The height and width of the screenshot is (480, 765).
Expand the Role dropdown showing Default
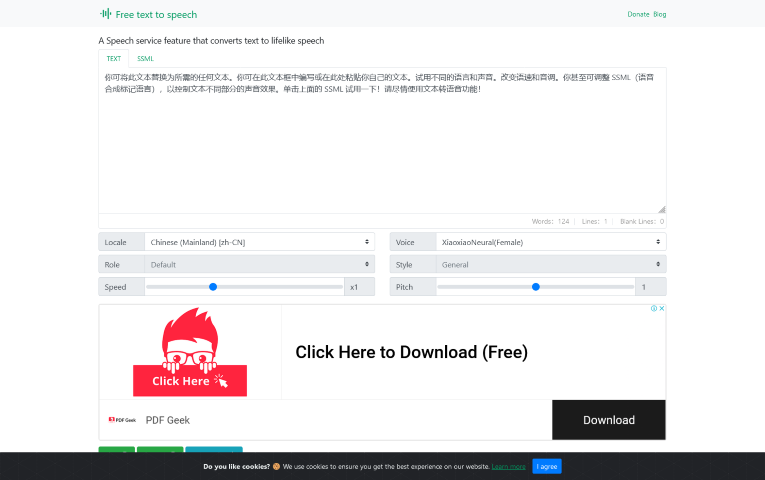point(260,264)
